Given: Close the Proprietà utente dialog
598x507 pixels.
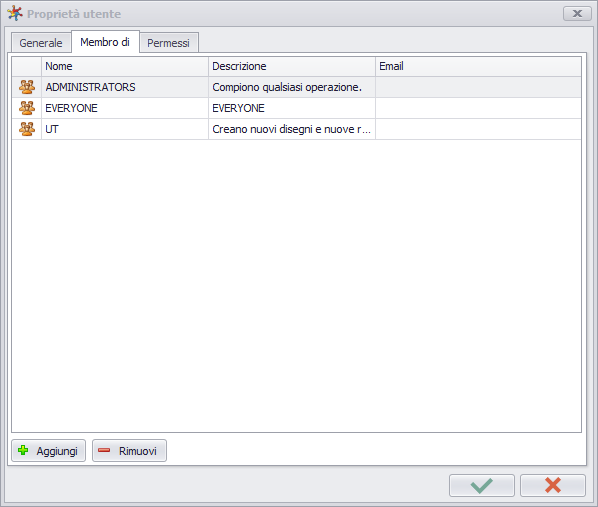Looking at the screenshot, I should click(577, 14).
